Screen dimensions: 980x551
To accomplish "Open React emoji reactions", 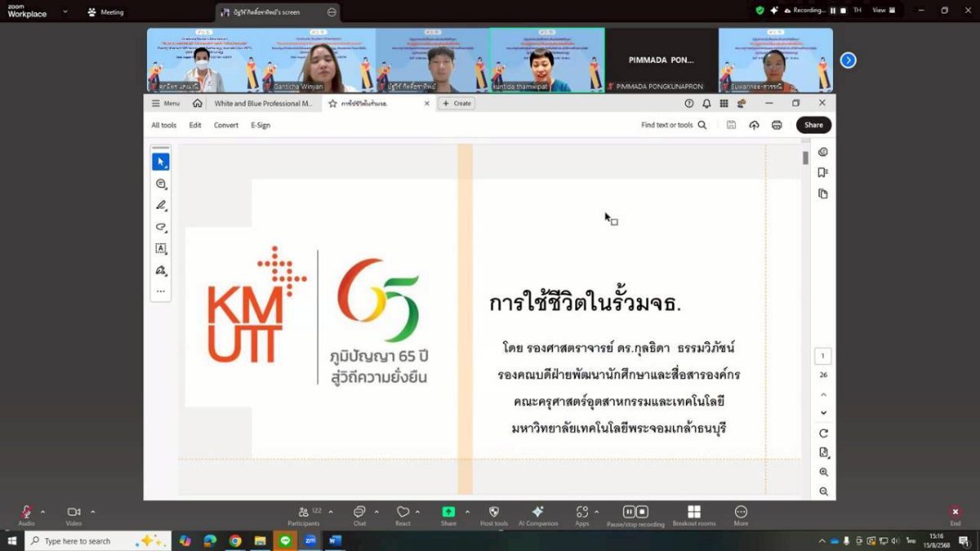I will click(x=403, y=512).
